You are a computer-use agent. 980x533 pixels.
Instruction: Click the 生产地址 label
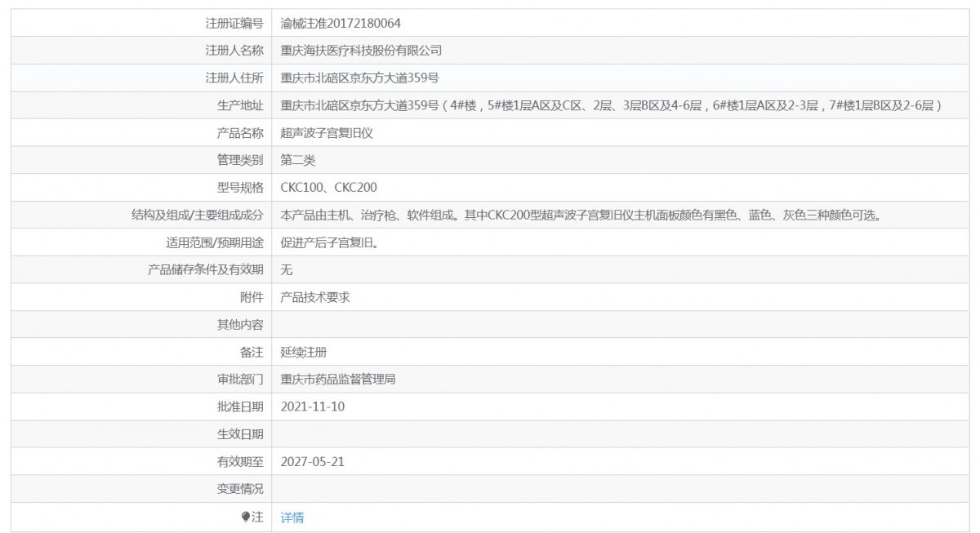(240, 105)
